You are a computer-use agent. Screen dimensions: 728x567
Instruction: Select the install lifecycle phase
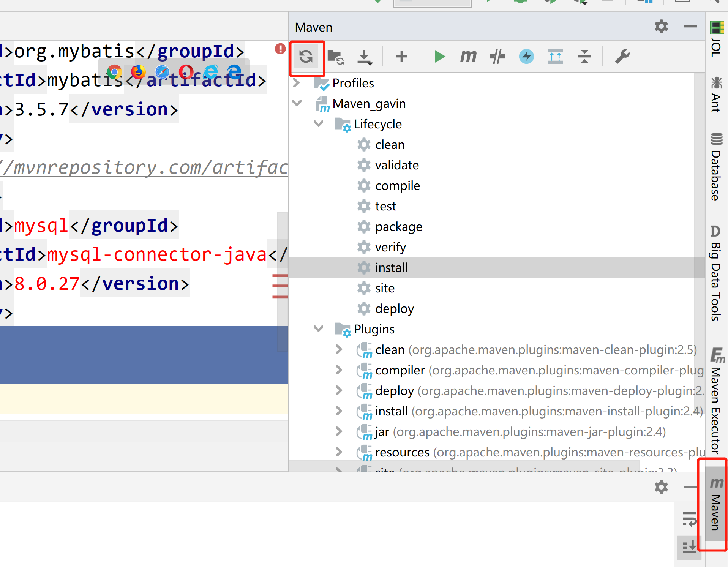(x=391, y=268)
